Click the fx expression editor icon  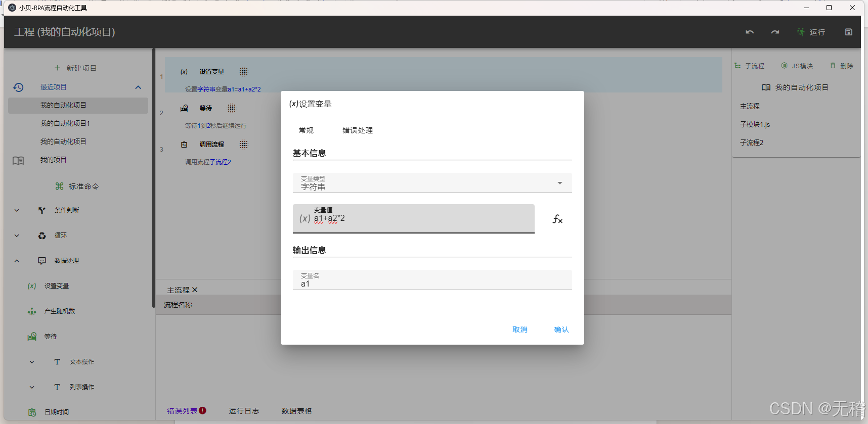click(557, 219)
